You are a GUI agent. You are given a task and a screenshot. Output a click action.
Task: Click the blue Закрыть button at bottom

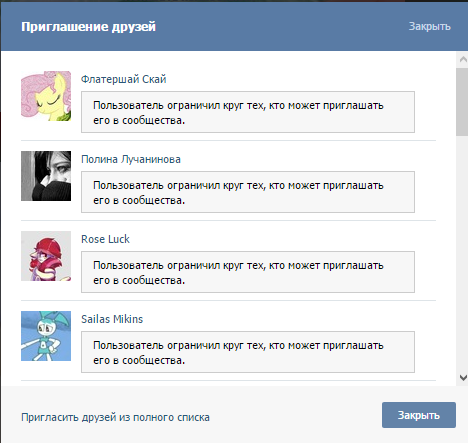(x=419, y=415)
